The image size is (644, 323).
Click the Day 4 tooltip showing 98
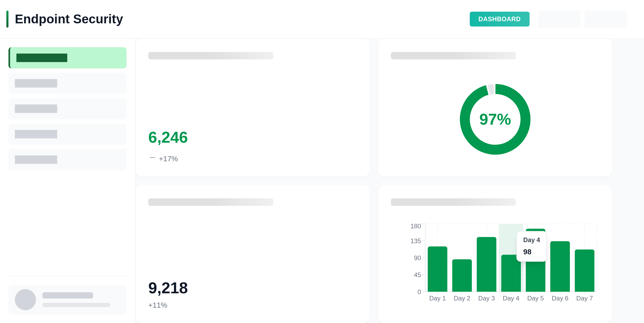pos(531,246)
